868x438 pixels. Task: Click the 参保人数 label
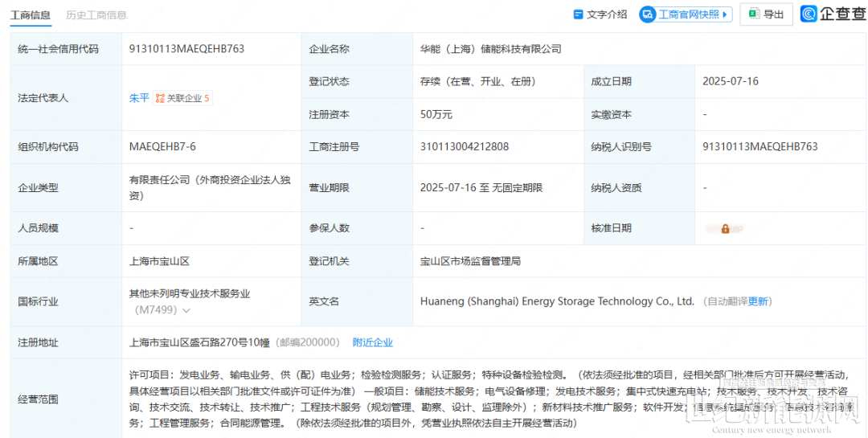click(x=329, y=228)
